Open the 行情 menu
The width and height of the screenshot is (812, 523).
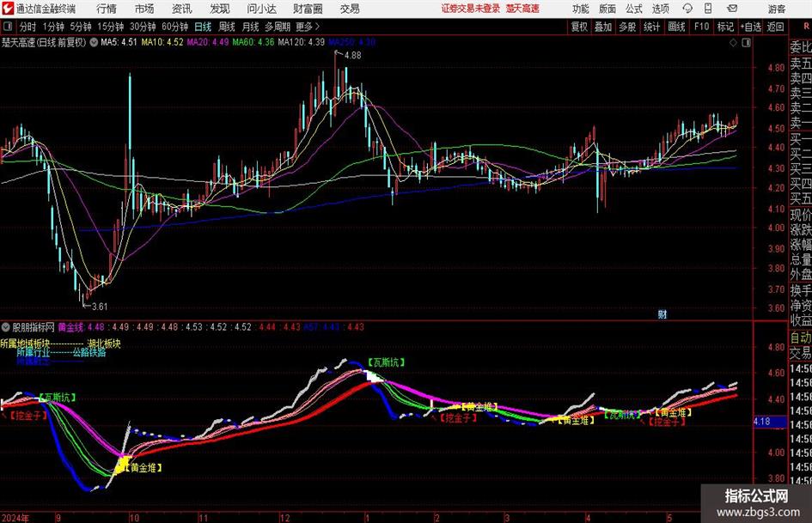[107, 9]
